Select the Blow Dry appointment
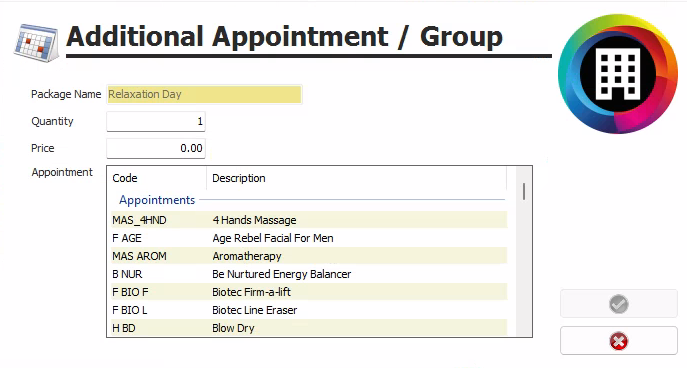Screen dimensions: 687x368 (x=309, y=328)
